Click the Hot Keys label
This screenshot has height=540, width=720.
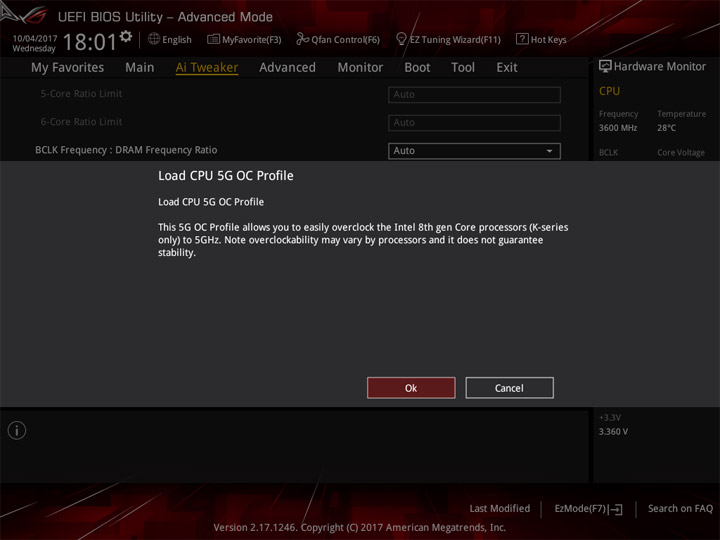pos(548,39)
